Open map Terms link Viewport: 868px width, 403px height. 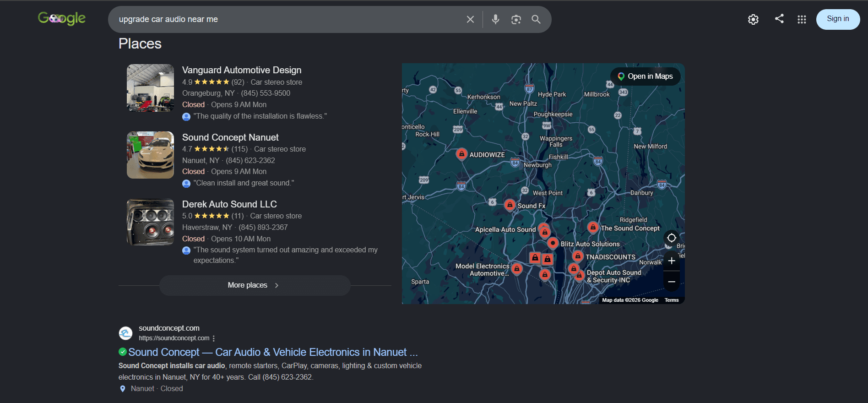672,300
